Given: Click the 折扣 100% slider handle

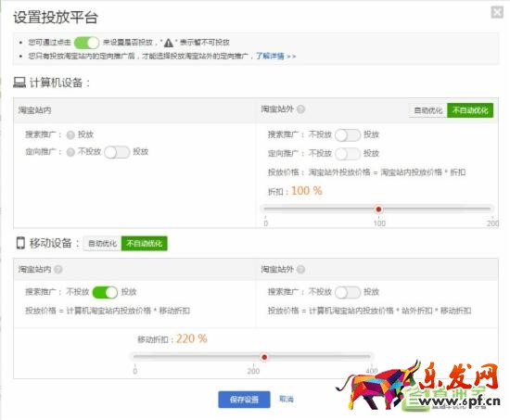Looking at the screenshot, I should 378,210.
